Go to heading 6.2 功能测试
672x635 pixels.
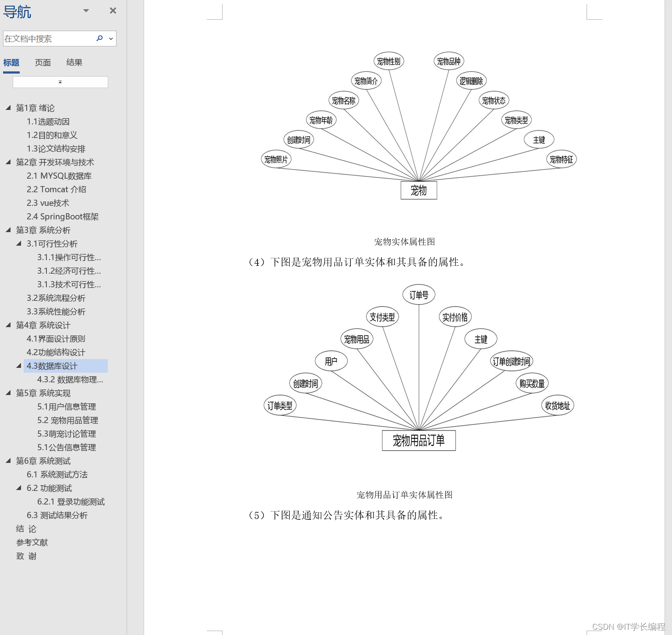(x=50, y=488)
